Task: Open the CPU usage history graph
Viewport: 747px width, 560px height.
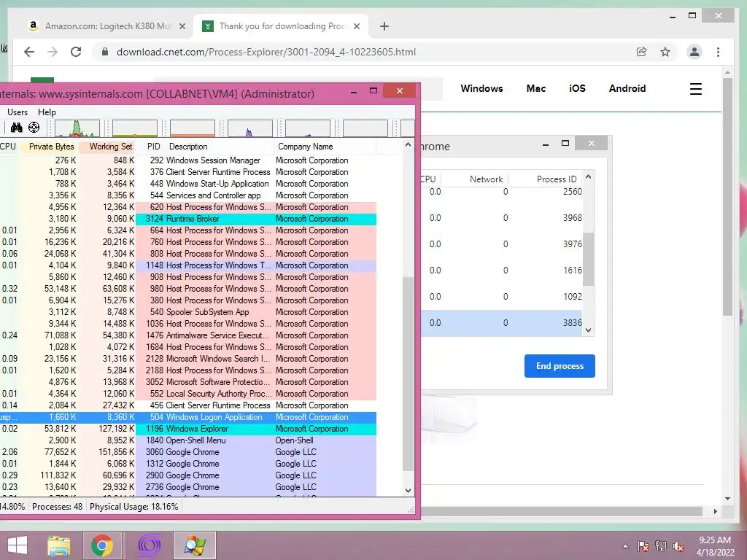Action: (x=77, y=128)
